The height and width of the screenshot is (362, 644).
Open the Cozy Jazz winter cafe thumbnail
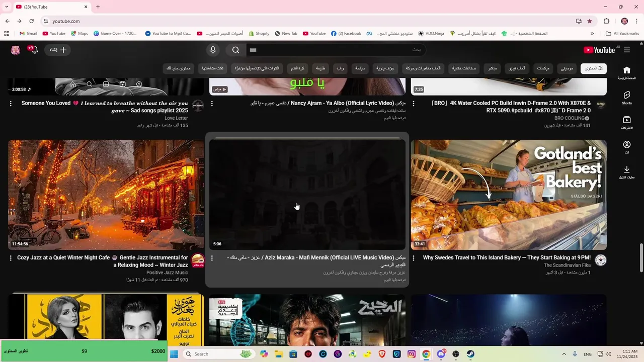point(106,195)
